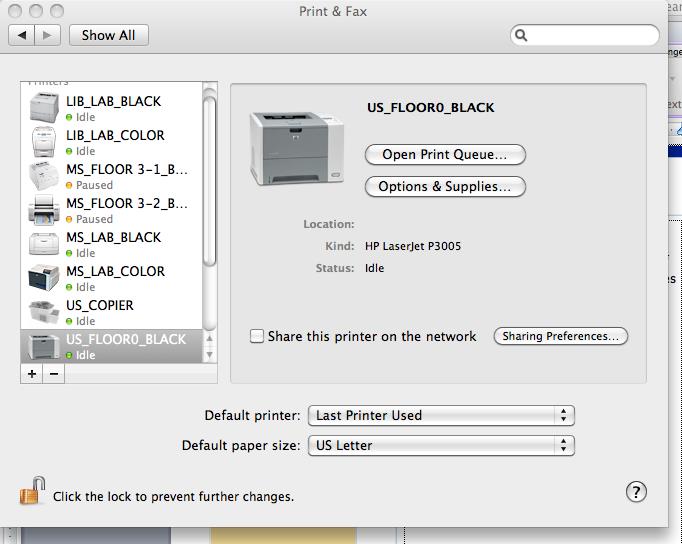Click the MS_FLOOR 3-1_B printer icon

43,176
